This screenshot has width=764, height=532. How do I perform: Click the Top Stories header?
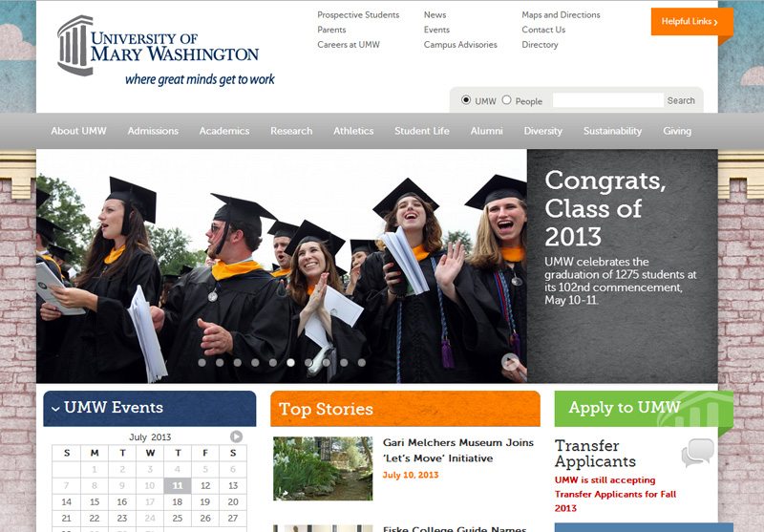pos(405,409)
